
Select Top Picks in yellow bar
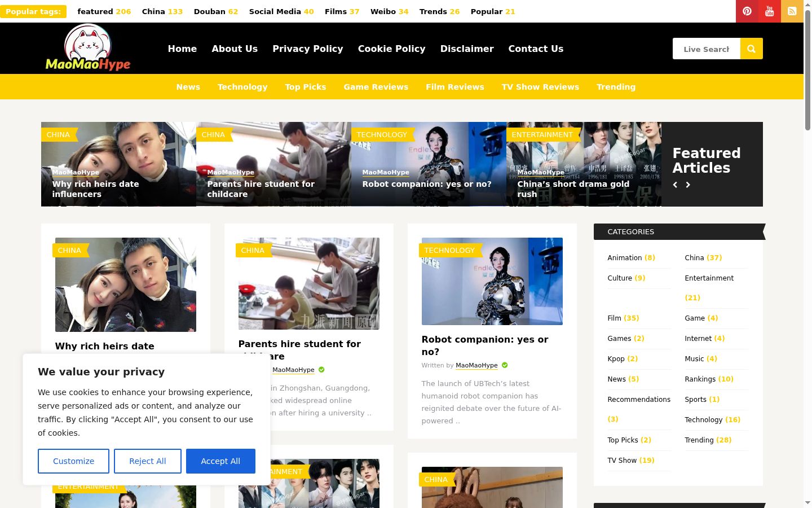pyautogui.click(x=306, y=87)
